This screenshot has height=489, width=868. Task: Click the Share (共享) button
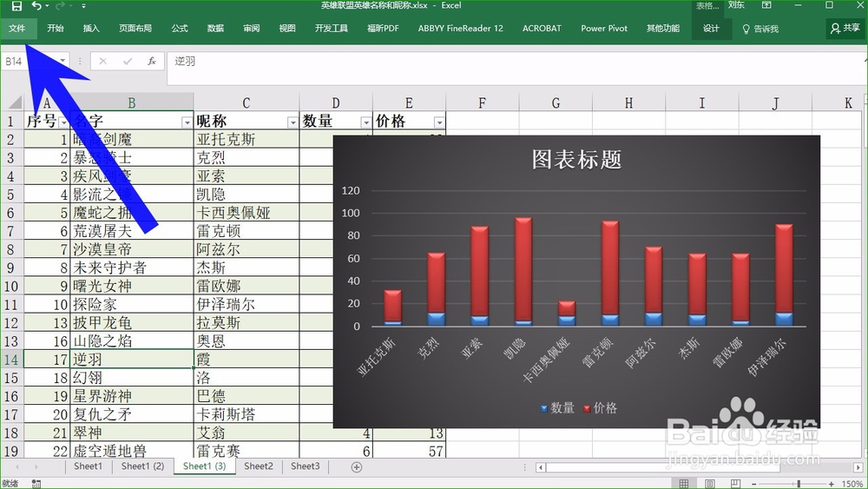tap(845, 29)
